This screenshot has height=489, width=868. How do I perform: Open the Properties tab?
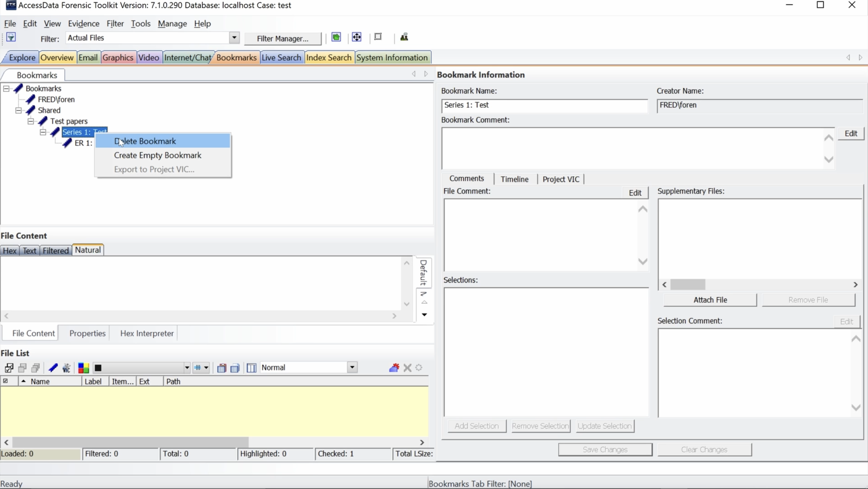pyautogui.click(x=87, y=333)
